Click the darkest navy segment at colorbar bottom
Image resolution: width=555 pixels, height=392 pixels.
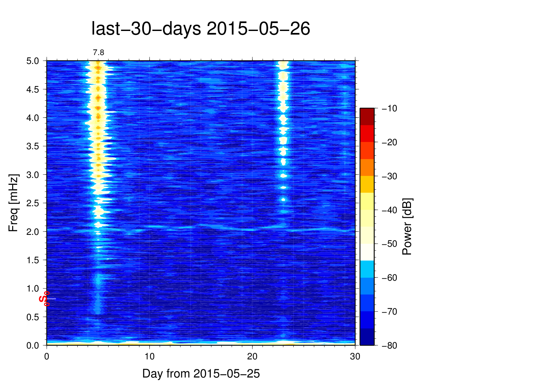[x=367, y=337]
